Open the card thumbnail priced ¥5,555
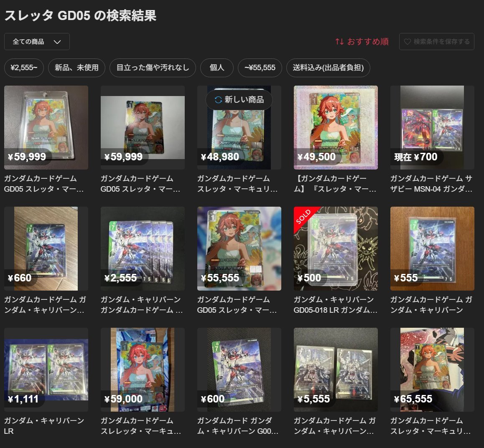This screenshot has width=484, height=448. [336, 370]
